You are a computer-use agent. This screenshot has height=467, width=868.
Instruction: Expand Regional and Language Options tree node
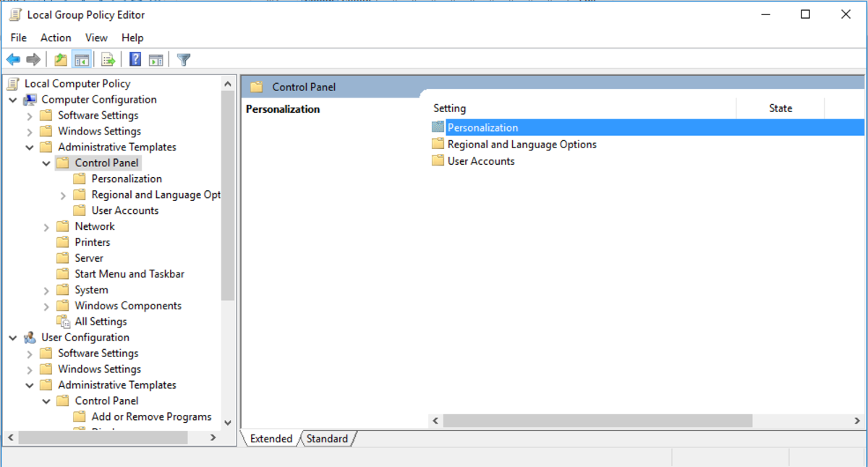[63, 195]
